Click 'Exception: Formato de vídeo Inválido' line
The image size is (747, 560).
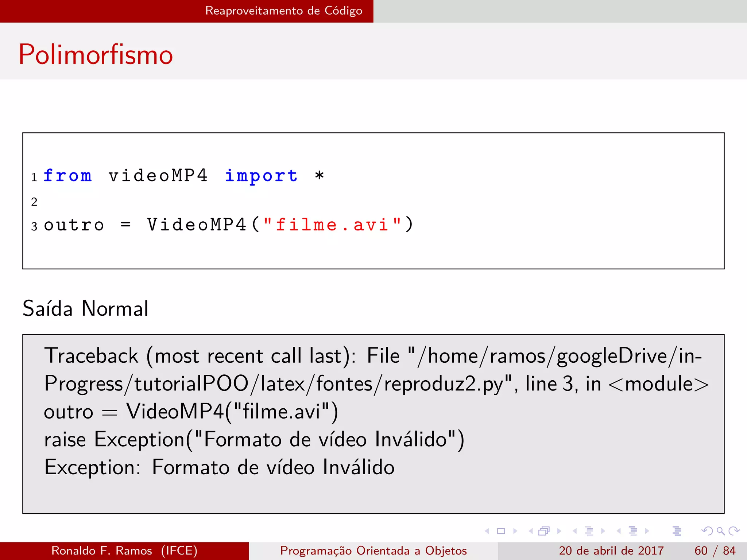tap(219, 467)
